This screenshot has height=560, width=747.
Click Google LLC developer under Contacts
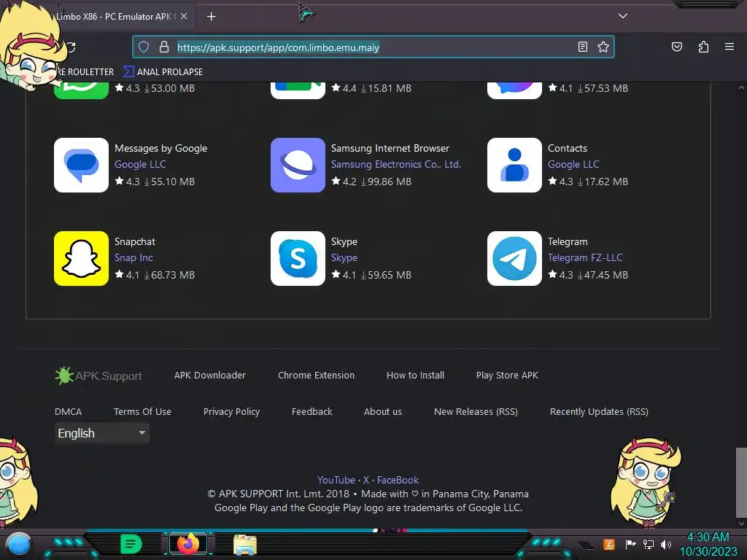(x=573, y=164)
